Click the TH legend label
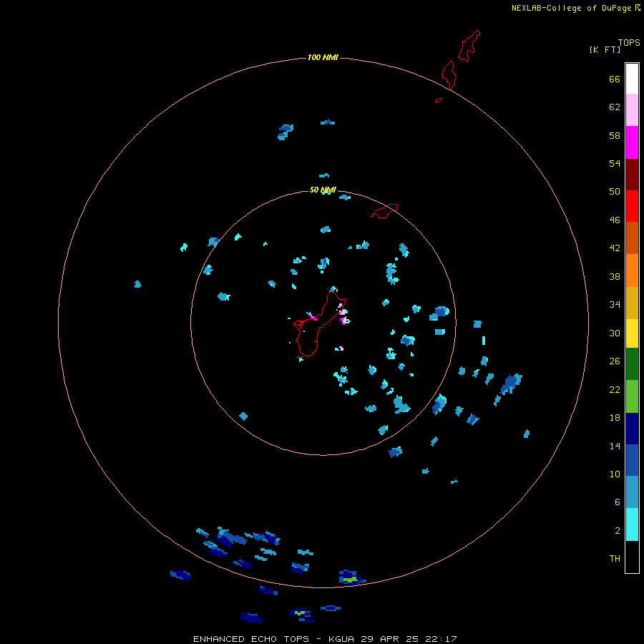This screenshot has width=644, height=644. (x=615, y=559)
